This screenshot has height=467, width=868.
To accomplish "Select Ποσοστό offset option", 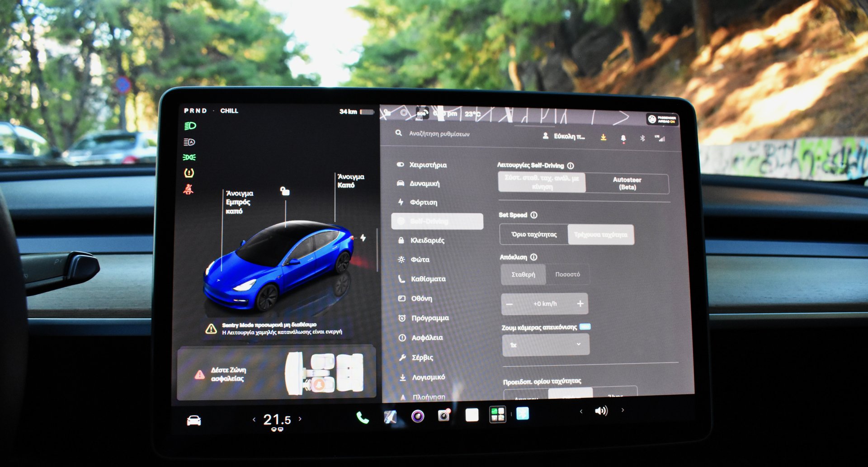I will point(567,274).
